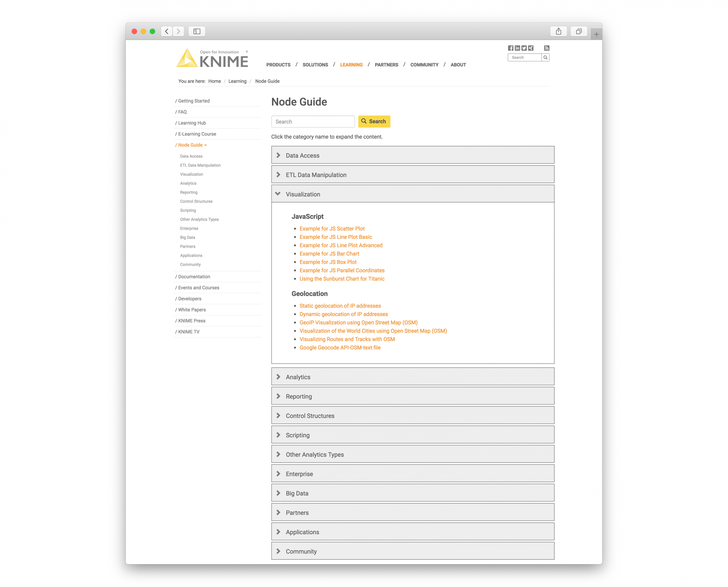Image resolution: width=728 pixels, height=587 pixels.
Task: Go to Learning breadcrumb
Action: 237,81
